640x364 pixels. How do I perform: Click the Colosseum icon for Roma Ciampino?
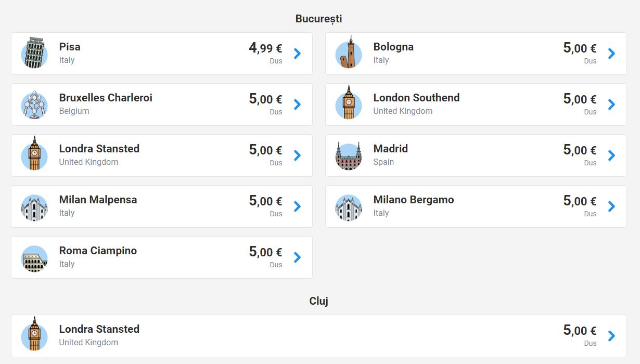[x=34, y=258]
